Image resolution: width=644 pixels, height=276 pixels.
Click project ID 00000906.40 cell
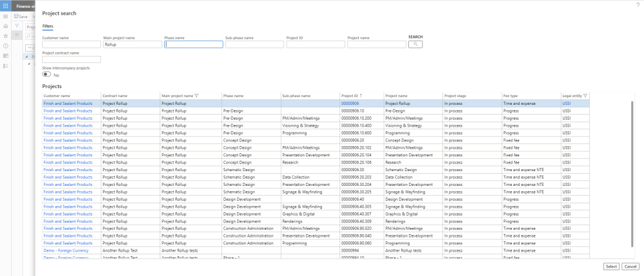tap(362, 199)
